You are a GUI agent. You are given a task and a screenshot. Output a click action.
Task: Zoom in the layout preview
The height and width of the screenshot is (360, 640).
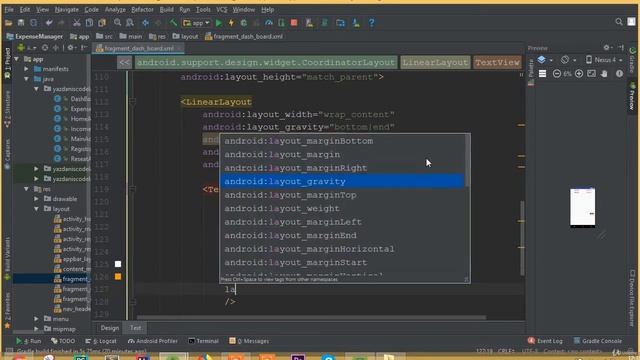coord(579,73)
